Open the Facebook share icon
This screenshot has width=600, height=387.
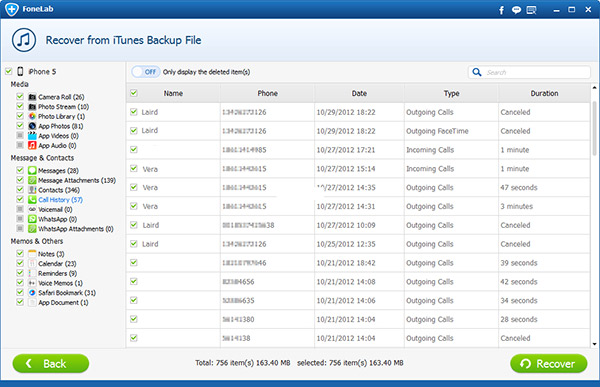(x=501, y=10)
